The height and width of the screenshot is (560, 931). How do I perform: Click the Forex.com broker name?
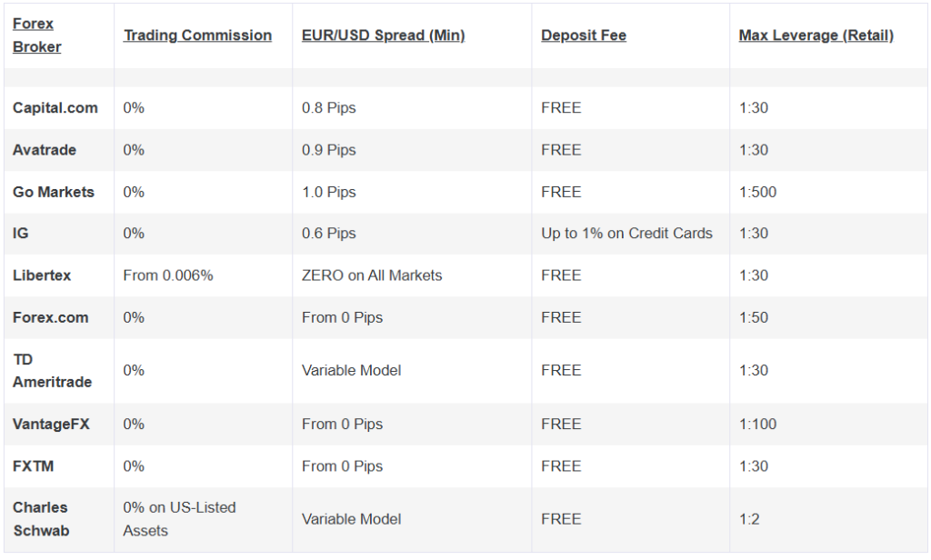(x=51, y=317)
